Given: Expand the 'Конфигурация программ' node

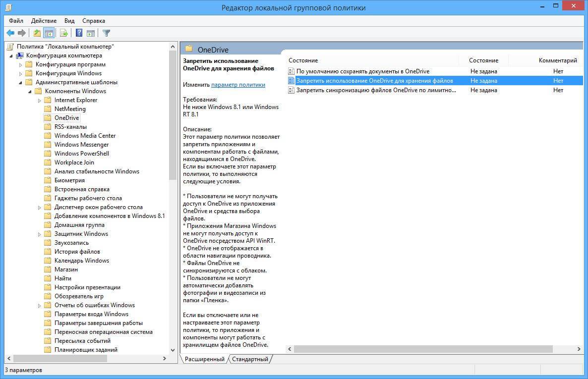Looking at the screenshot, I should point(21,65).
